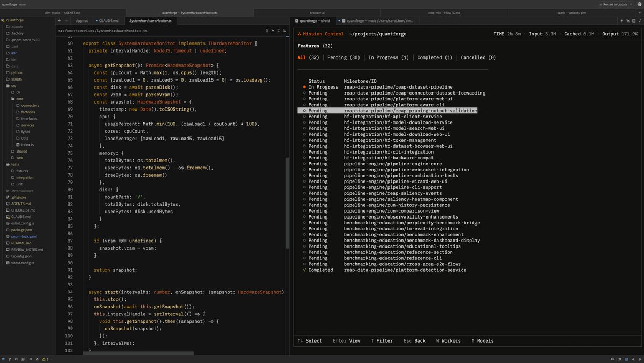Open project search from the status bar
This screenshot has width=644, height=363.
(31, 359)
